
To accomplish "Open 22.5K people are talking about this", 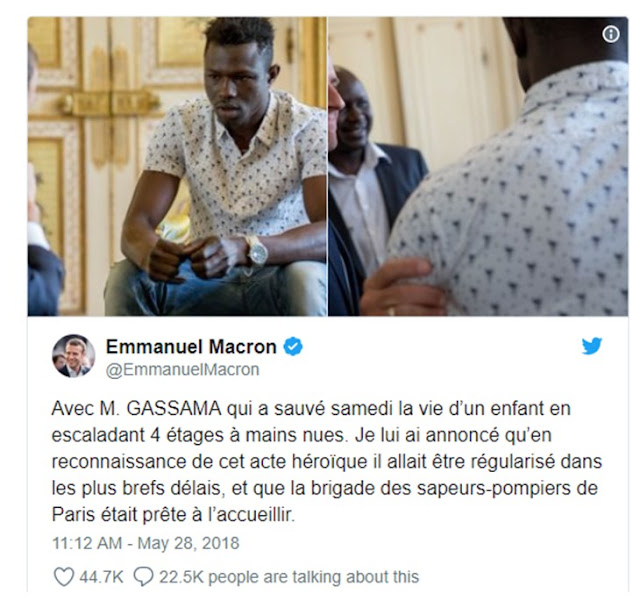I will (x=289, y=577).
